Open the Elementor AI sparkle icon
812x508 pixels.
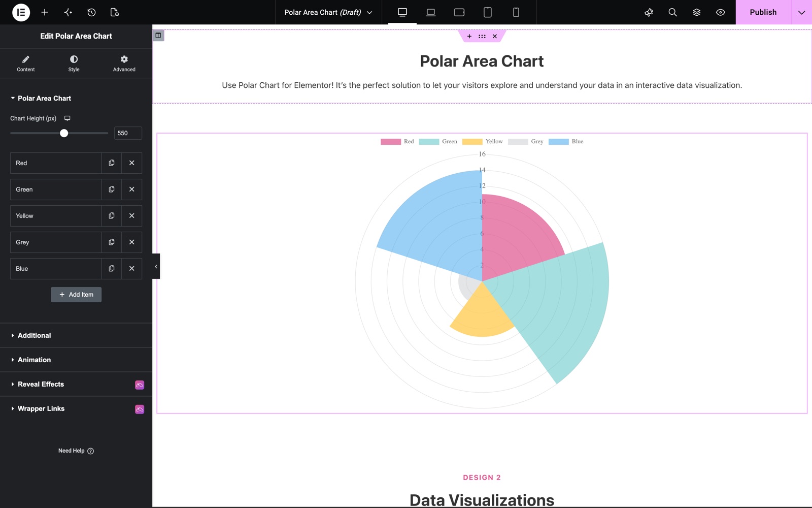pyautogui.click(x=68, y=12)
